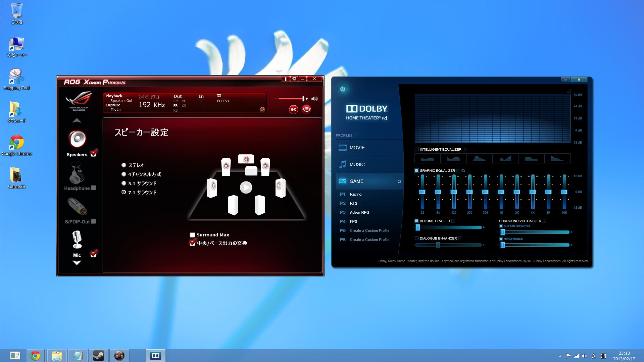
Task: Switch to the MOVIE profile
Action: click(369, 148)
